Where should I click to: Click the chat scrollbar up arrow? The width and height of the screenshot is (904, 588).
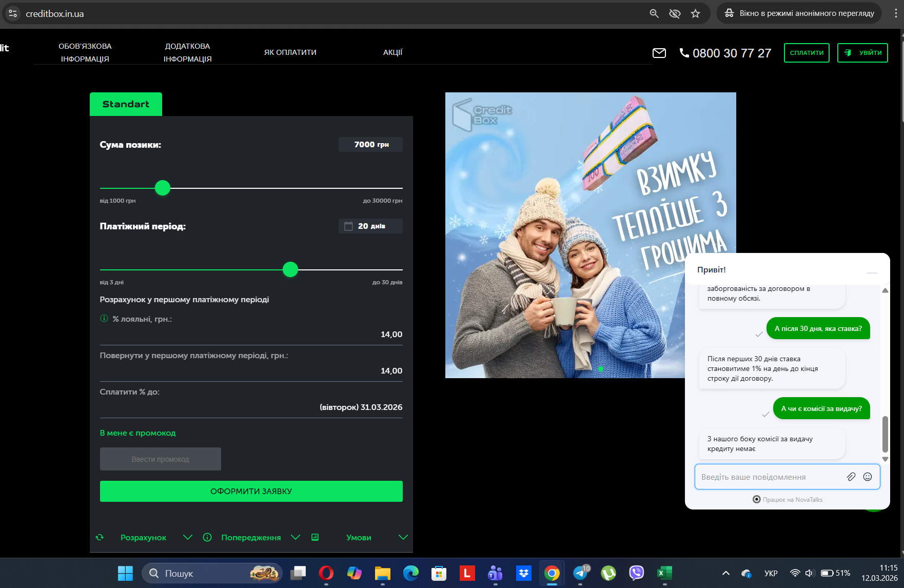click(x=885, y=290)
